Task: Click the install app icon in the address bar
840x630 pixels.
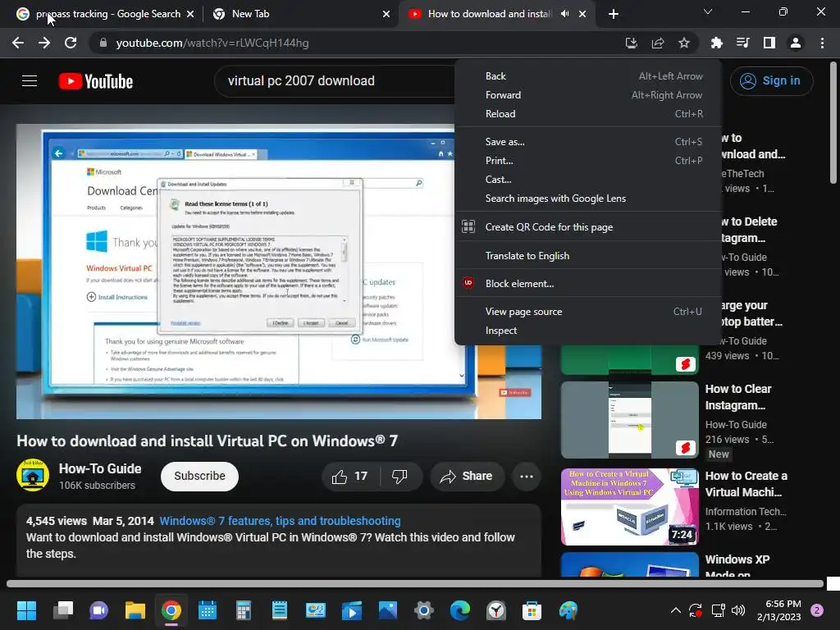Action: 632,43
